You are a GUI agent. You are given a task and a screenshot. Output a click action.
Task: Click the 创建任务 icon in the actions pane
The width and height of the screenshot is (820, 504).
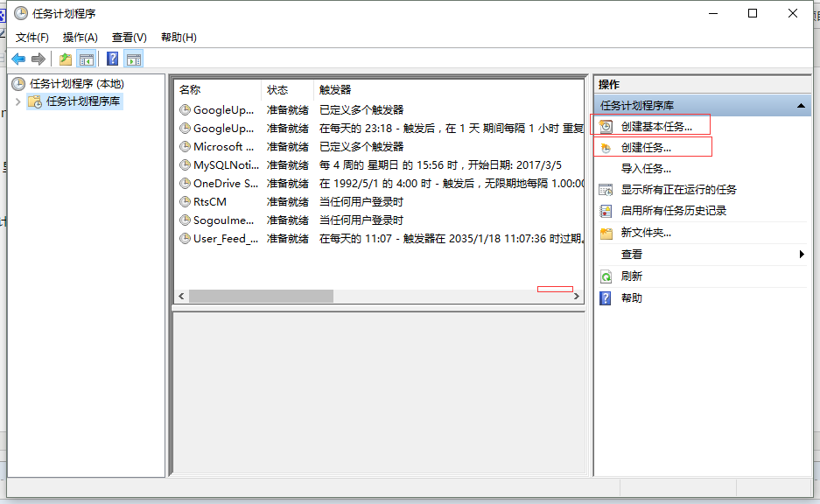(x=605, y=146)
